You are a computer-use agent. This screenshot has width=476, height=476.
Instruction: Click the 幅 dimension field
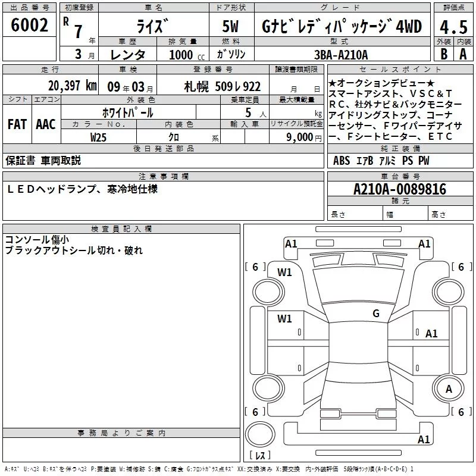click(x=406, y=213)
